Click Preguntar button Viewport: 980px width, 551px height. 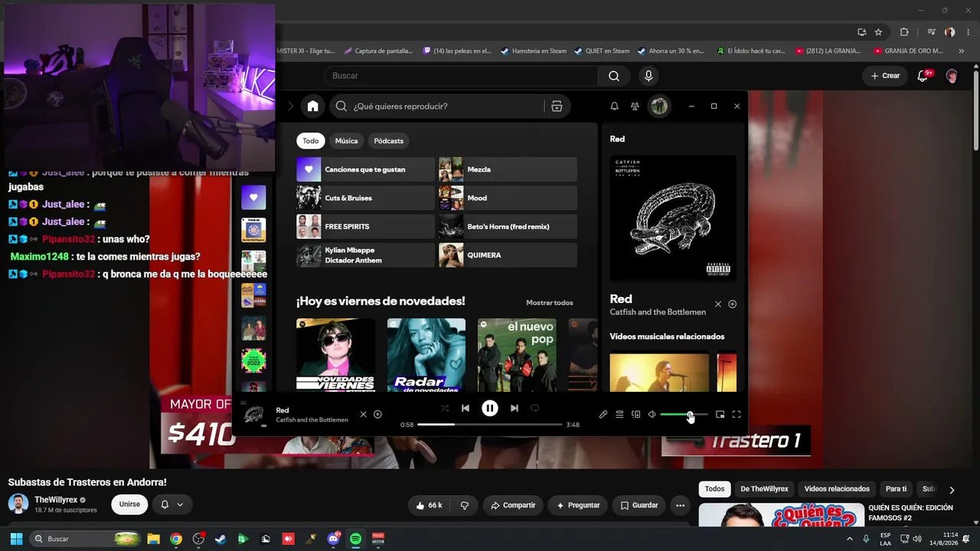578,505
